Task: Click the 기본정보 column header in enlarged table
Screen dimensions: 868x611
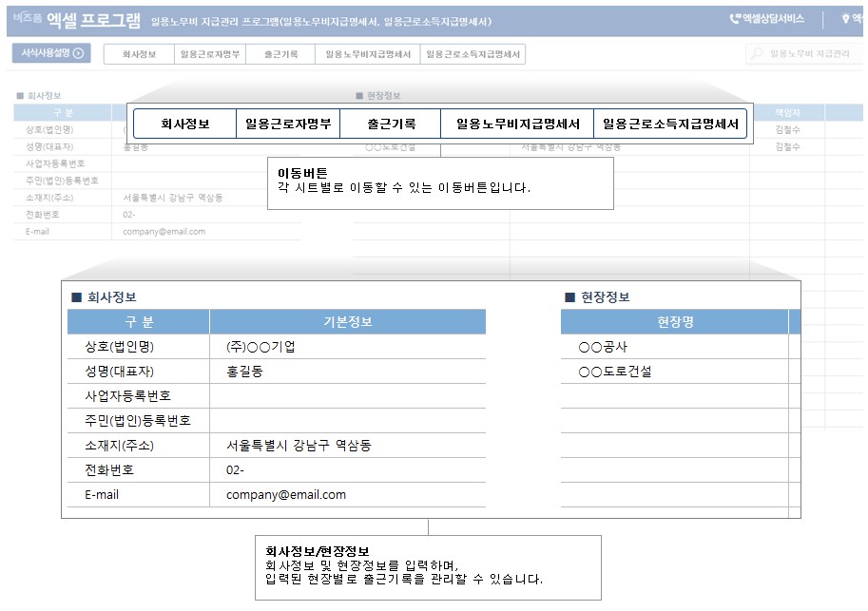Action: click(348, 321)
